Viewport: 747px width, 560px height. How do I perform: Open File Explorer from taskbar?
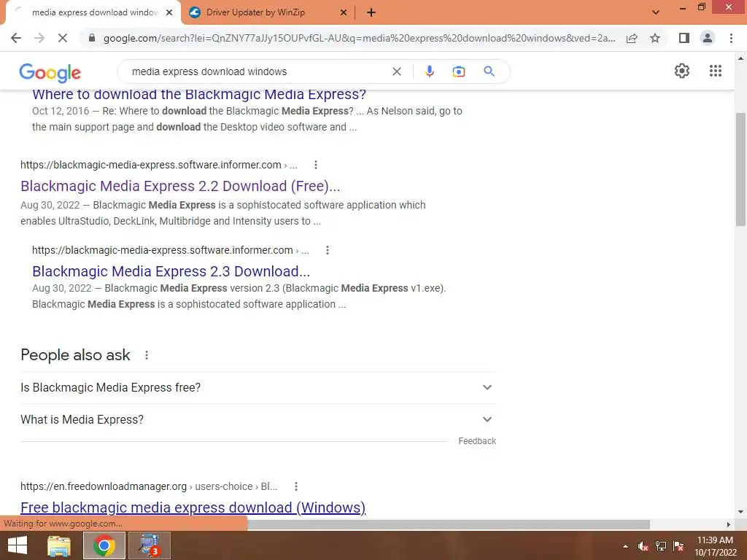coord(59,545)
